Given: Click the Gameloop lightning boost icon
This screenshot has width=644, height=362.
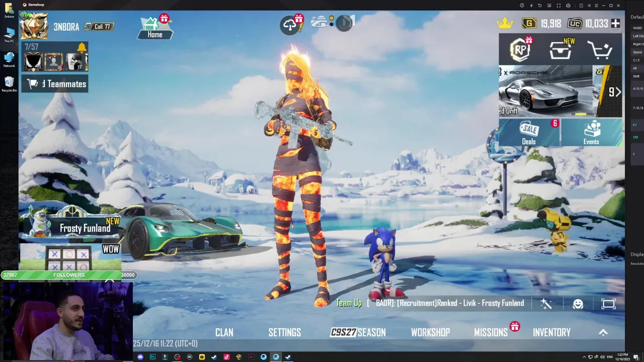Looking at the screenshot, I should pyautogui.click(x=531, y=6).
